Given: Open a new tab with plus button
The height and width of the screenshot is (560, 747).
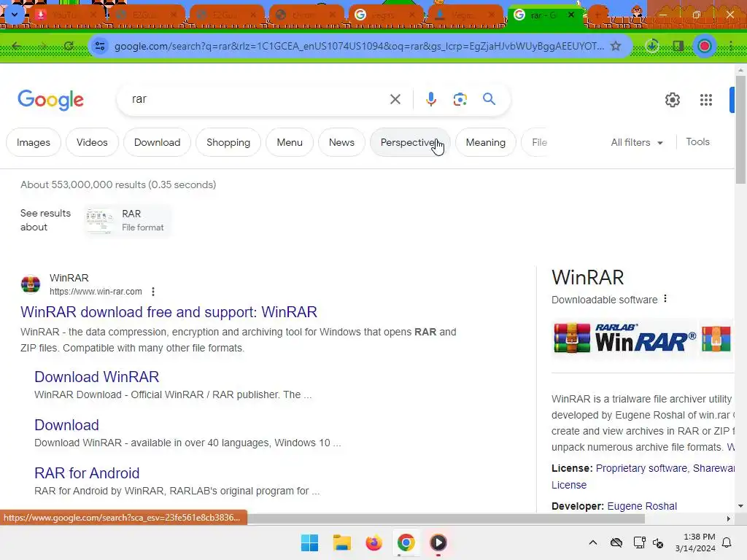Looking at the screenshot, I should point(597,15).
